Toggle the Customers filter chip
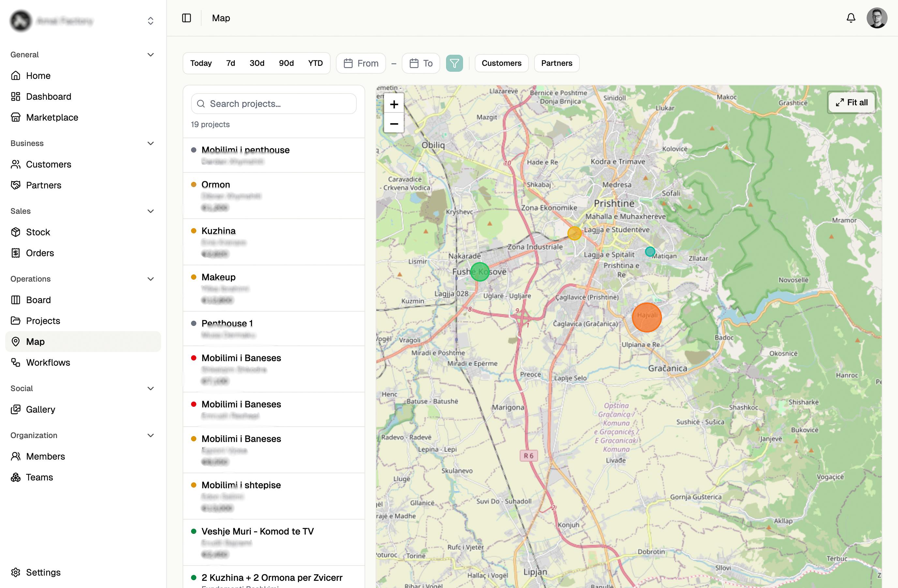 coord(501,63)
